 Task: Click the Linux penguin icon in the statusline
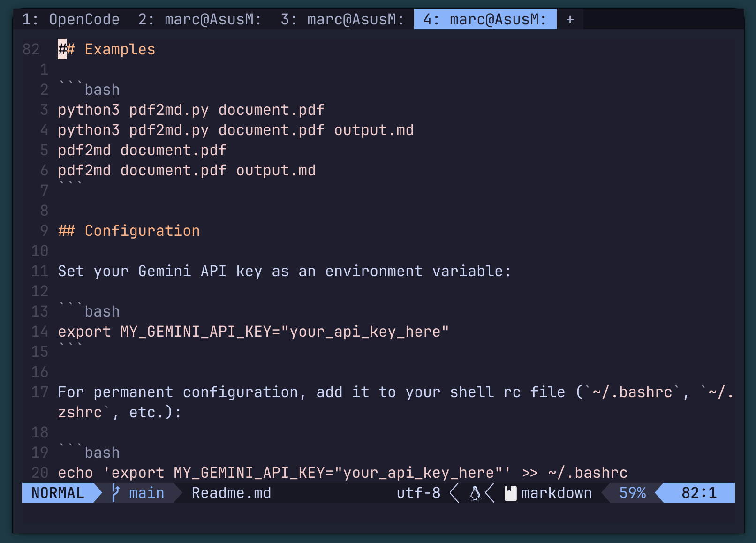475,493
